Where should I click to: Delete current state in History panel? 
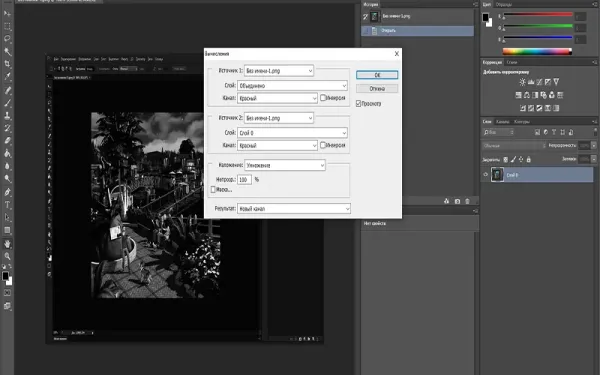(x=467, y=201)
